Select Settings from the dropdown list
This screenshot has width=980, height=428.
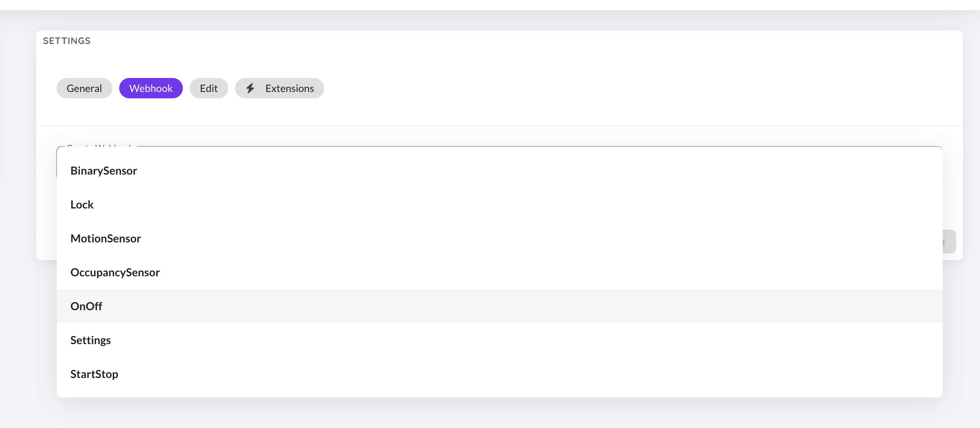pyautogui.click(x=90, y=340)
